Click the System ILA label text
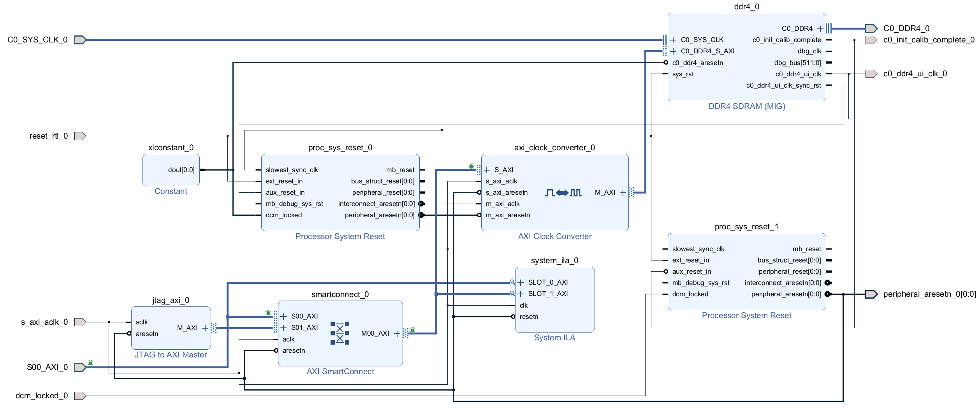Viewport: 980px width, 410px height. tap(554, 338)
